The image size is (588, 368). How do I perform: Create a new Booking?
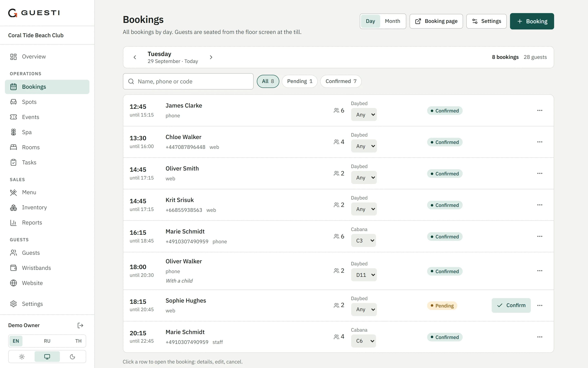click(x=532, y=21)
